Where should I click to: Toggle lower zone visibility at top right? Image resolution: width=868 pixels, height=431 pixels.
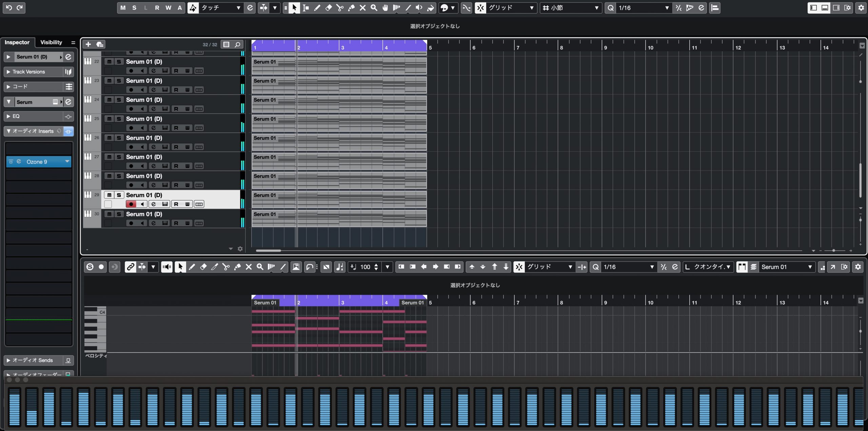click(825, 8)
